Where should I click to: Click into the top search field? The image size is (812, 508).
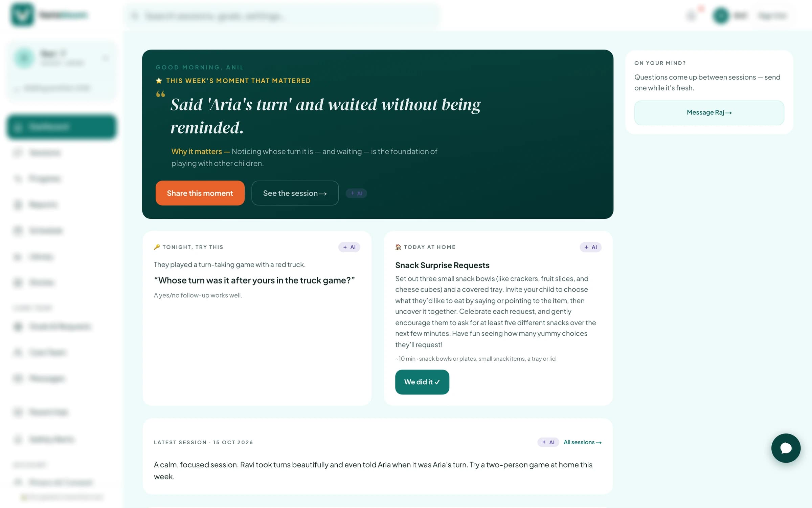point(283,16)
